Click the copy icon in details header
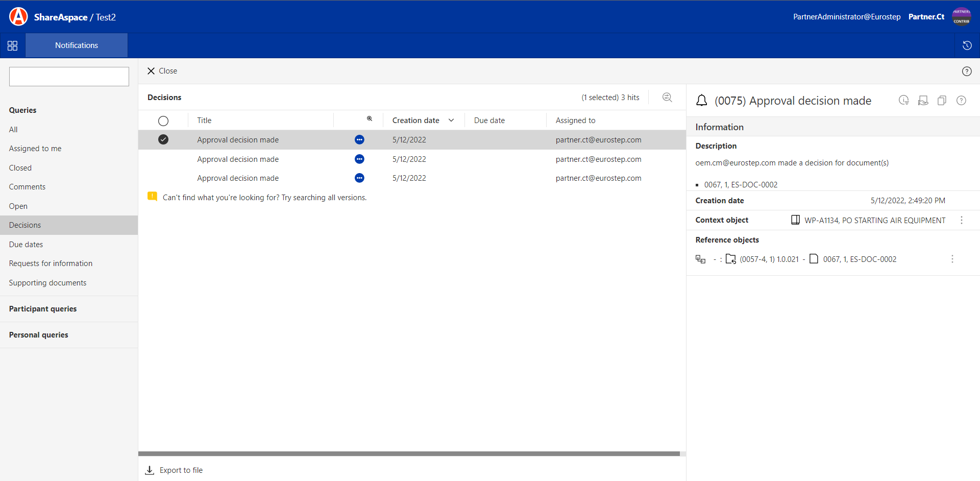Screen dimensions: 980x481 point(942,101)
